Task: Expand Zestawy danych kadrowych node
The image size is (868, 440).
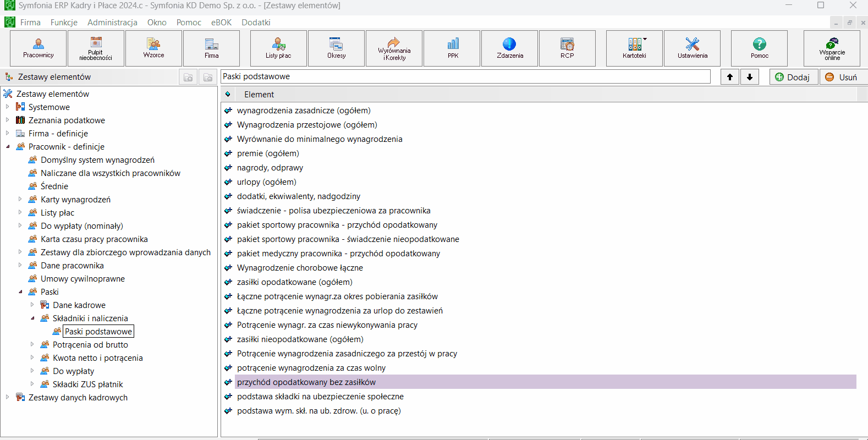Action: coord(7,397)
